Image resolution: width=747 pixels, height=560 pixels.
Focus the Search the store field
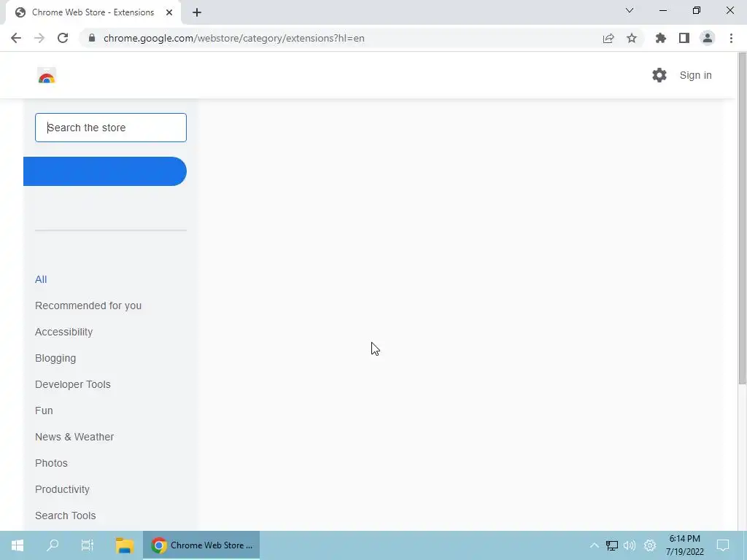pos(111,128)
